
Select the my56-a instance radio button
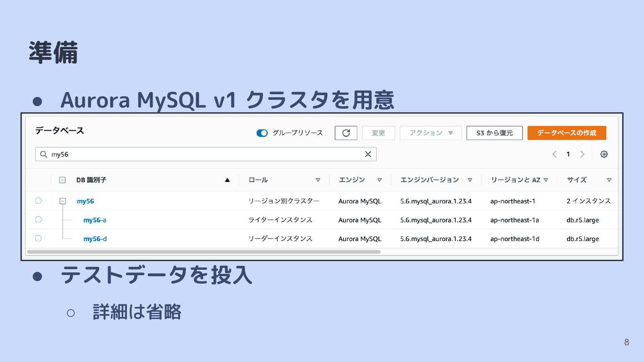[x=39, y=220]
